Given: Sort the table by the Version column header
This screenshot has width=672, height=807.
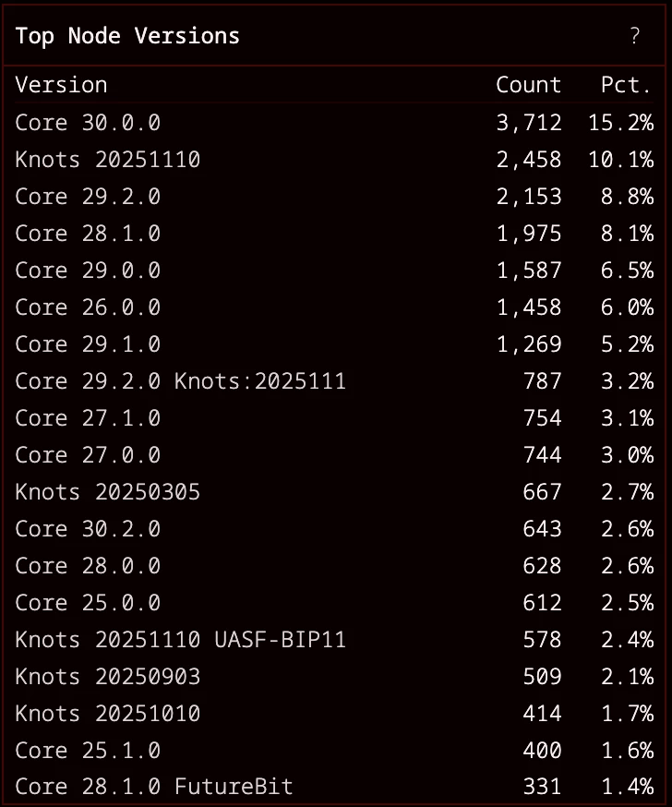Looking at the screenshot, I should [61, 84].
